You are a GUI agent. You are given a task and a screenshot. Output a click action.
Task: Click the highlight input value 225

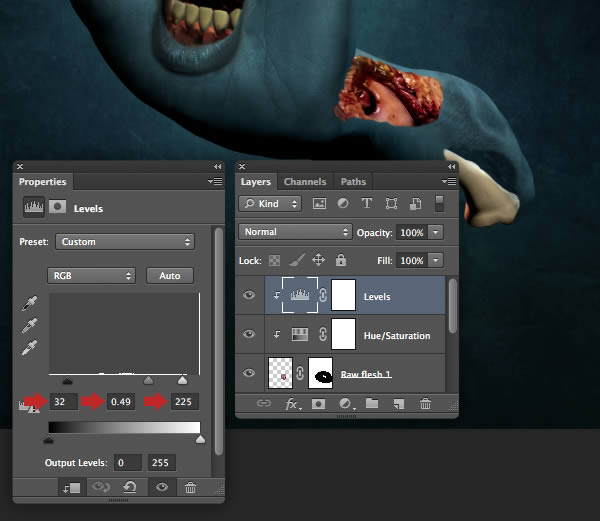[x=184, y=402]
